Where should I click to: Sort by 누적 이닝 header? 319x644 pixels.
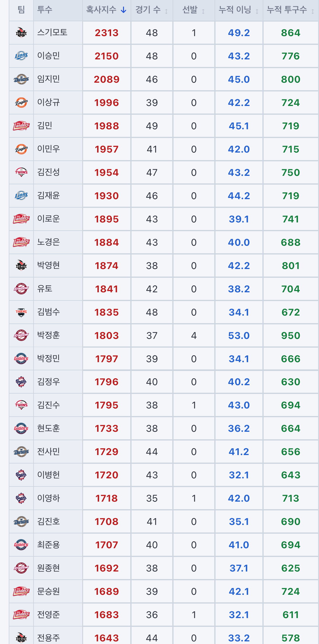[239, 10]
